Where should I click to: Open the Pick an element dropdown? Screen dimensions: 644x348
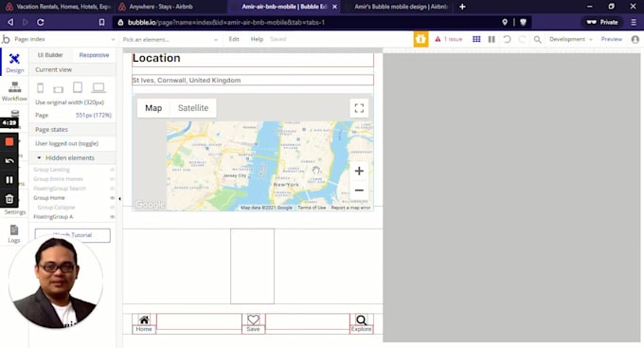pyautogui.click(x=170, y=40)
